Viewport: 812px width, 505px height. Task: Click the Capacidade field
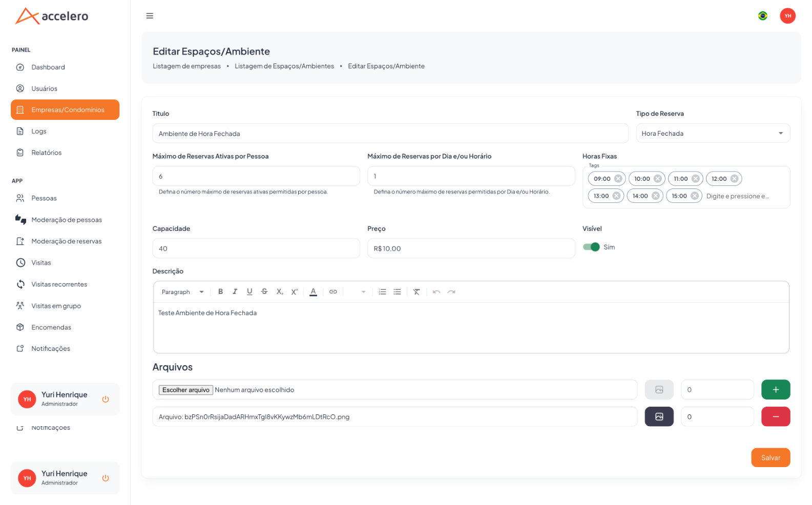(x=256, y=248)
